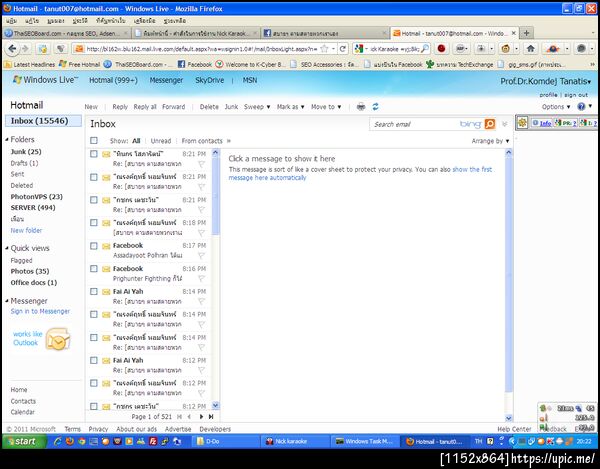Viewport: 600px width, 469px height.
Task: Click the bookmark star in the address bar
Action: pos(324,49)
